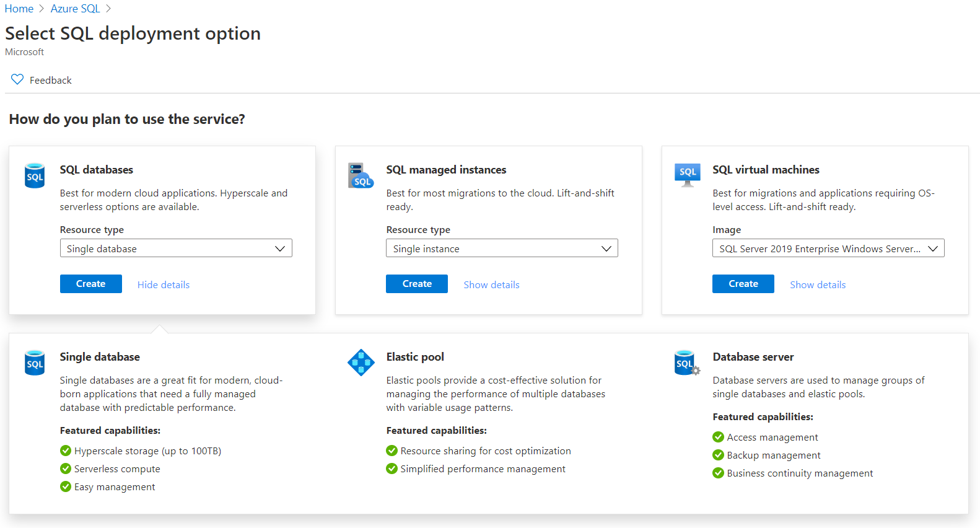Click the Single database details heading
Viewport: 980px width, 528px height.
pyautogui.click(x=100, y=357)
